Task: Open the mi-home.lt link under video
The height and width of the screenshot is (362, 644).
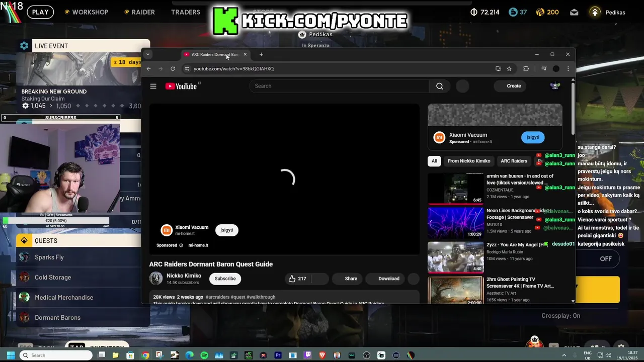Action: coord(198,245)
